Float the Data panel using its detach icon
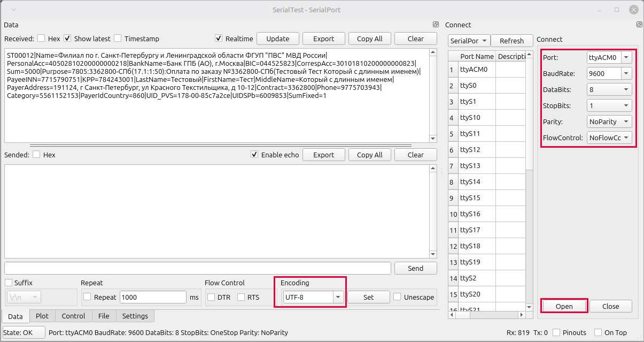The height and width of the screenshot is (342, 644). [436, 25]
